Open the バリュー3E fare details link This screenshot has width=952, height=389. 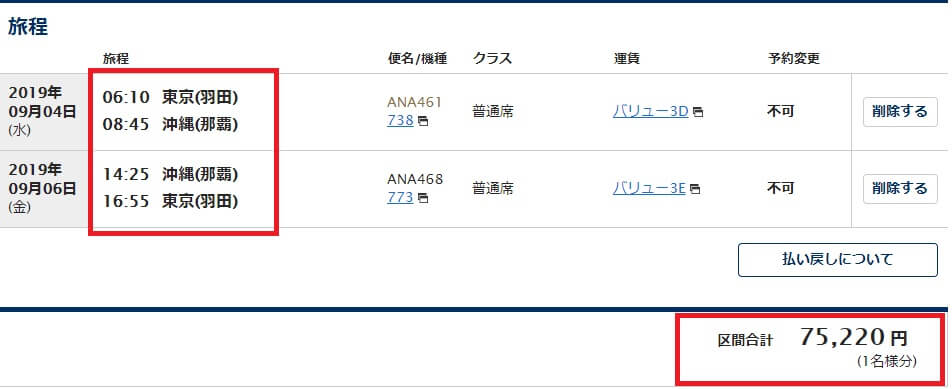point(649,189)
